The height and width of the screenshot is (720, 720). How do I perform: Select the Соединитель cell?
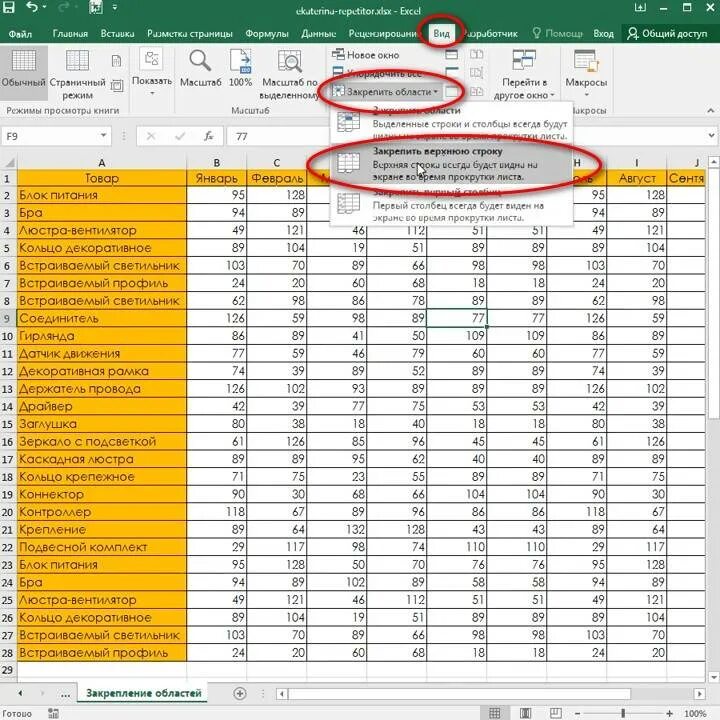click(101, 318)
